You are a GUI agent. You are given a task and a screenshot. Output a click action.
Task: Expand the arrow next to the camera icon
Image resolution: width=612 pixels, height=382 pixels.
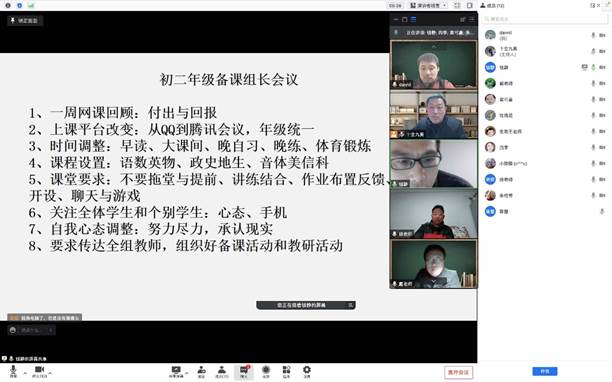[x=50, y=373]
